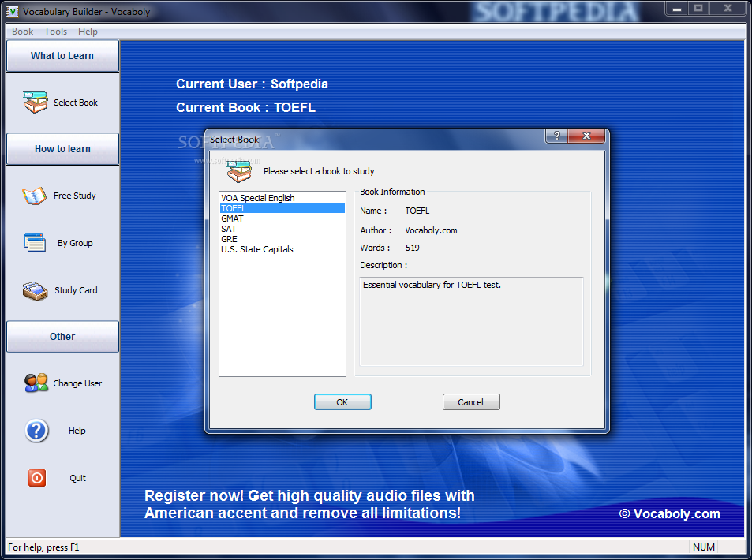This screenshot has height=560, width=752.
Task: Click the Study Card stack icon
Action: pyautogui.click(x=35, y=290)
